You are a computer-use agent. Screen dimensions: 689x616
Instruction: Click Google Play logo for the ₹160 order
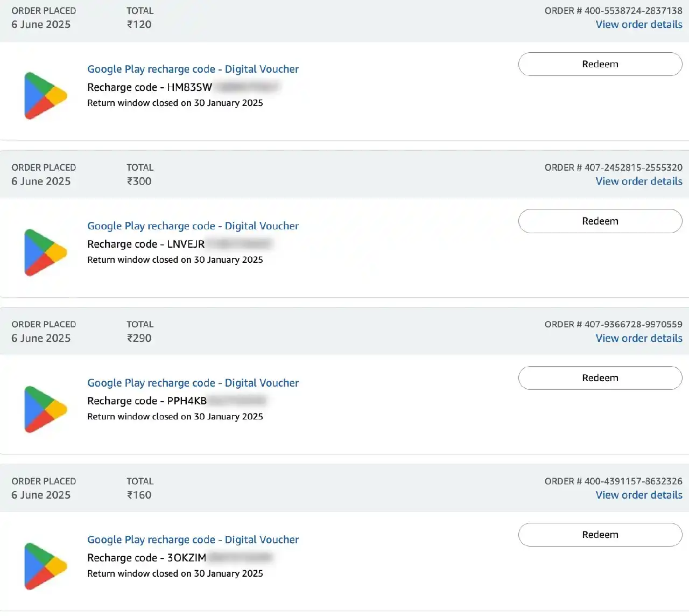pos(46,566)
